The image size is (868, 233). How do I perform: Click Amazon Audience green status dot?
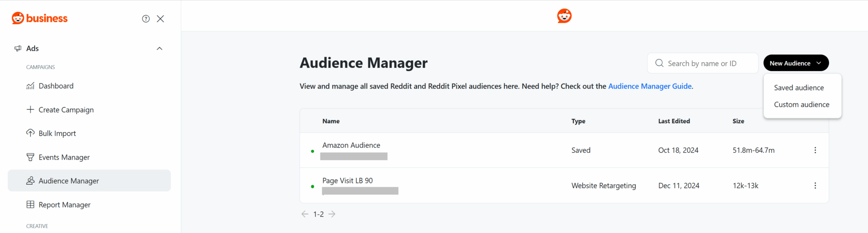pos(312,151)
